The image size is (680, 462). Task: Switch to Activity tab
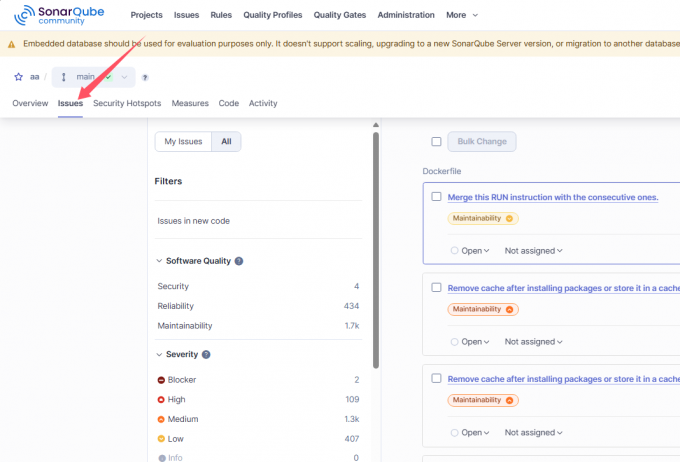click(x=263, y=103)
